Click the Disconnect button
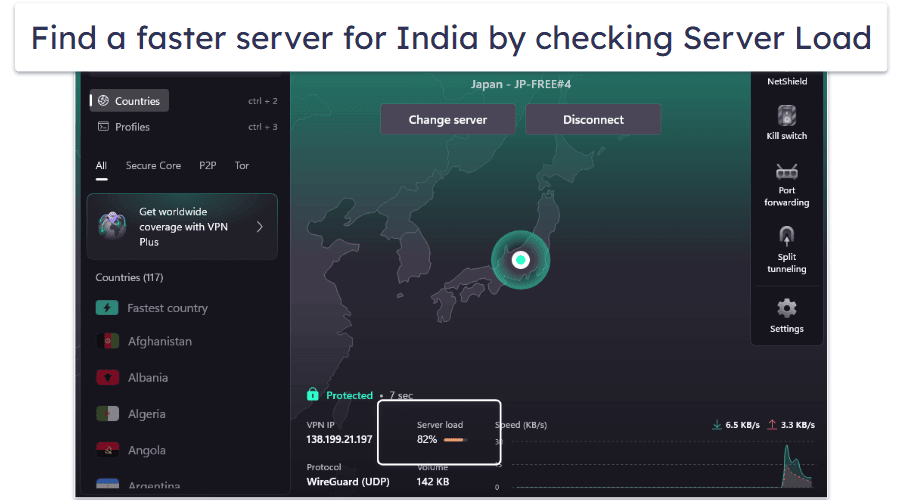Screen dimensions: 901x500 click(593, 120)
